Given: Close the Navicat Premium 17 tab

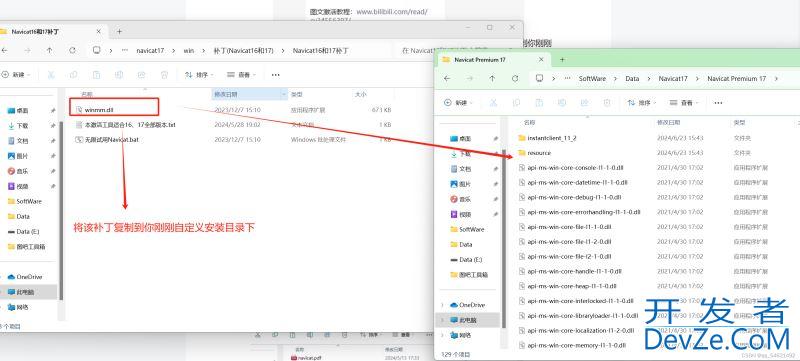Looking at the screenshot, I should (541, 60).
